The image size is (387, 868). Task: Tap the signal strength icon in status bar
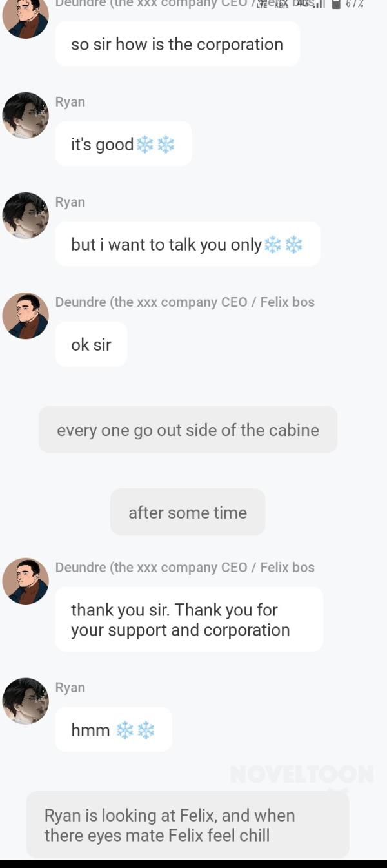click(x=321, y=5)
